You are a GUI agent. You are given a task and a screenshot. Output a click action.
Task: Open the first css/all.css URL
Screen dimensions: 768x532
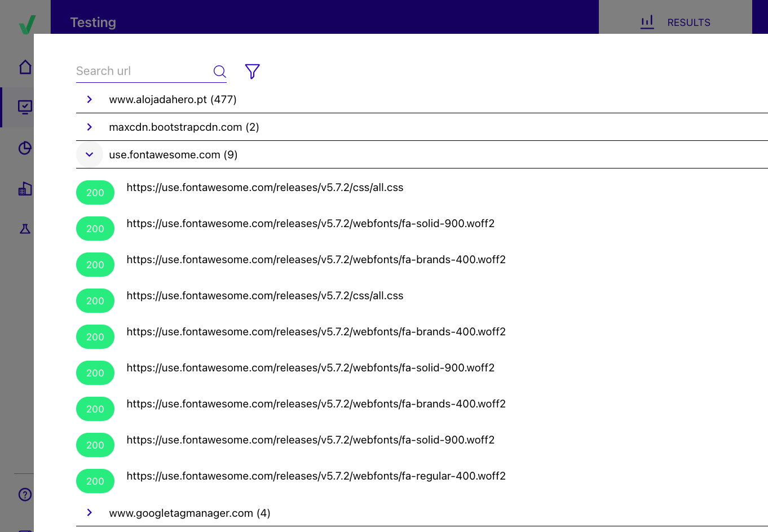(265, 188)
